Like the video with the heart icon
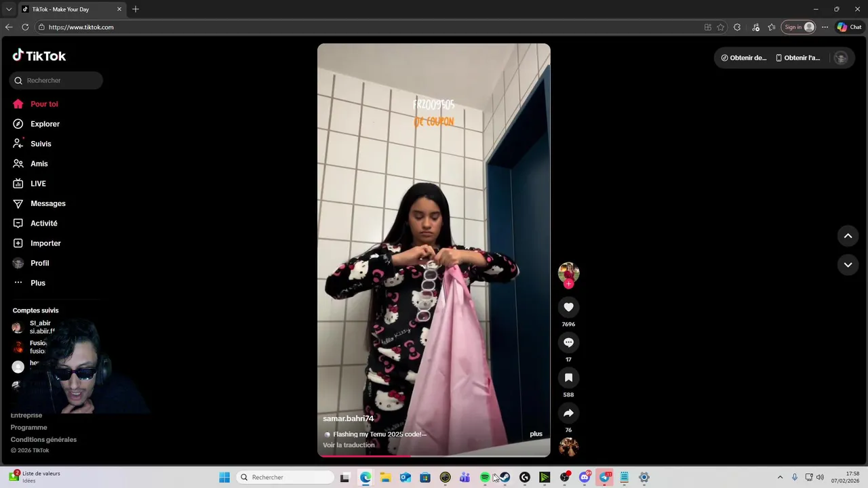 [x=568, y=307]
